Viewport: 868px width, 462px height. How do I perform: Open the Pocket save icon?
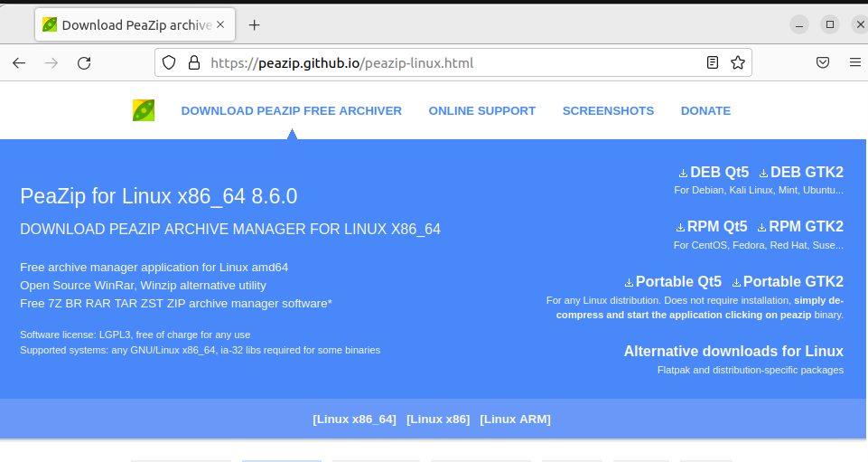823,62
